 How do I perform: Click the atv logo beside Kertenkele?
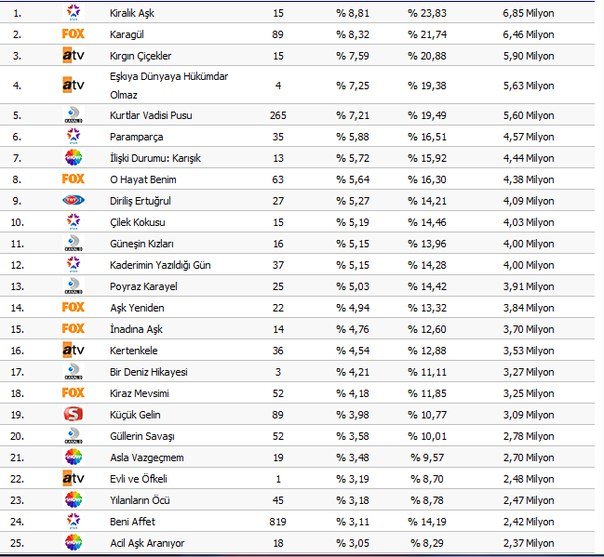[73, 350]
